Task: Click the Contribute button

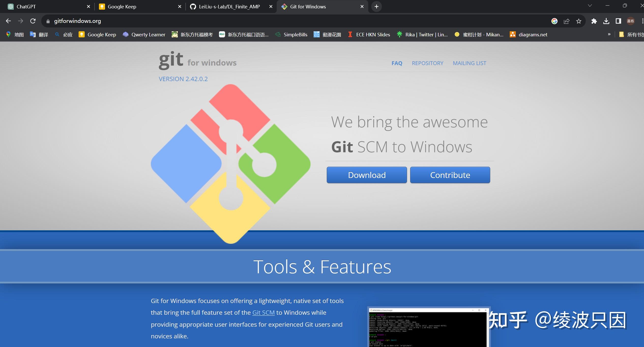Action: (x=450, y=174)
